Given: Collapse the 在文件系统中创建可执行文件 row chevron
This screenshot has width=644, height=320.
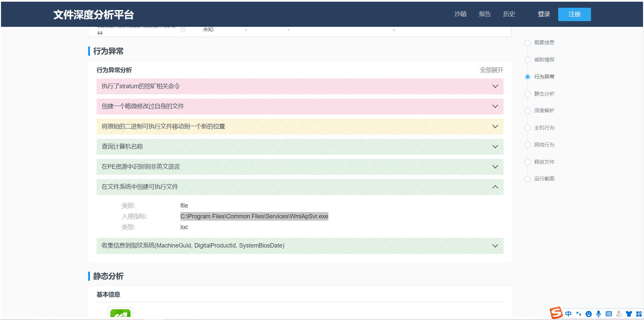Looking at the screenshot, I should click(495, 187).
